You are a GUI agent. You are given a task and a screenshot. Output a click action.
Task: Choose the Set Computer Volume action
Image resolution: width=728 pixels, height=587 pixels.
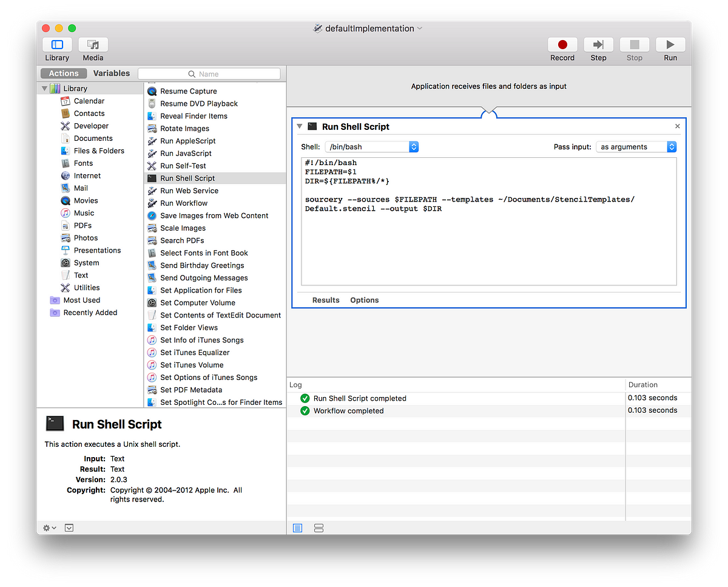point(197,303)
